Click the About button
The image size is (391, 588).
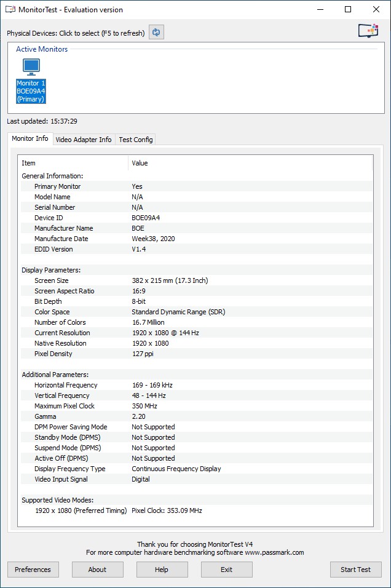[x=97, y=570]
